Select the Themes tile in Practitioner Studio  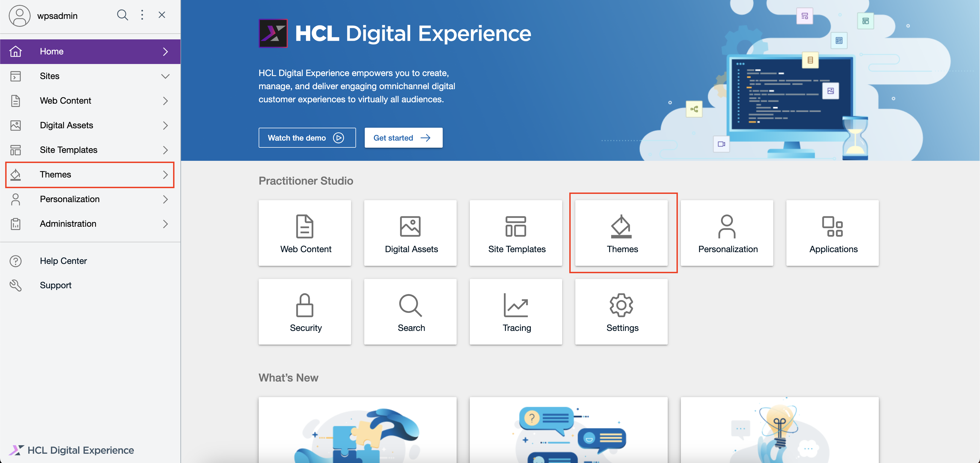622,233
